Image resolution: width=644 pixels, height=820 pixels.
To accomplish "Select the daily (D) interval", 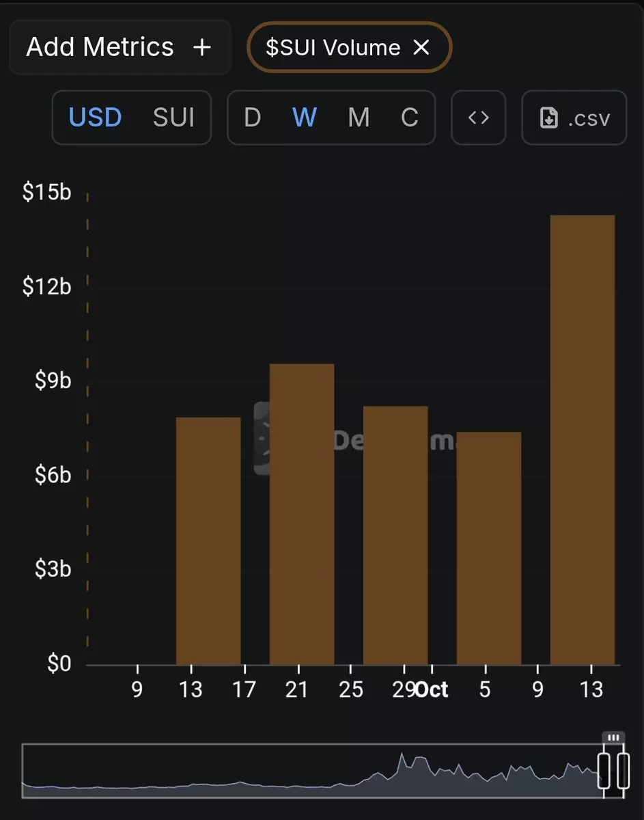I will click(252, 118).
